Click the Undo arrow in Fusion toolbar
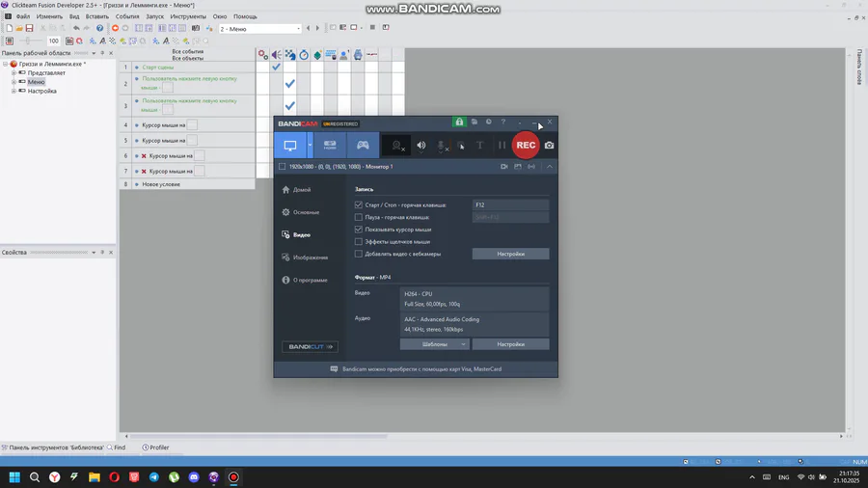Viewport: 868px width, 488px height. pyautogui.click(x=76, y=28)
